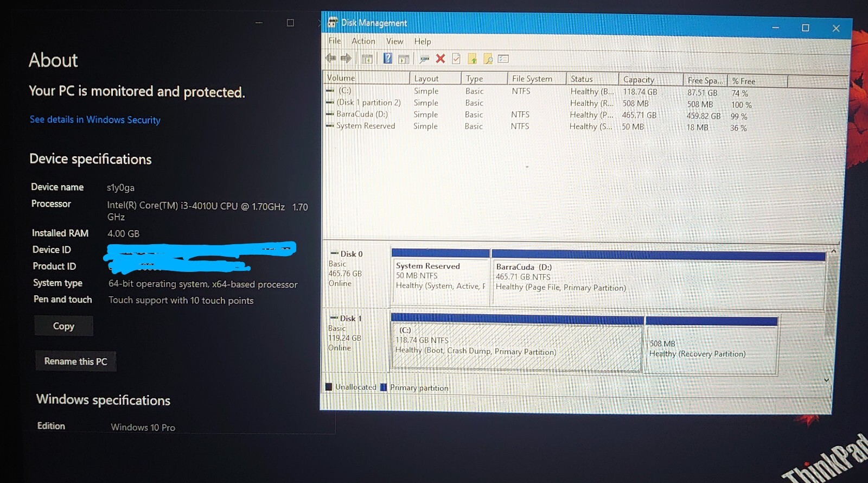Select 'System Reserved' volume name in list
The width and height of the screenshot is (868, 483).
(366, 125)
